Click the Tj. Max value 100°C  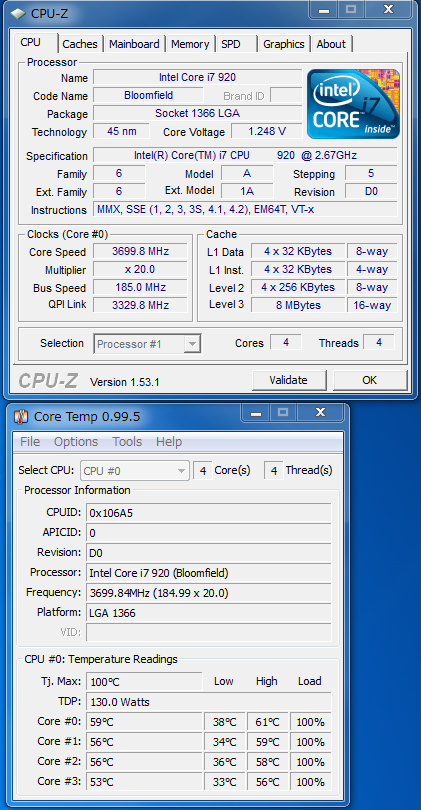click(144, 682)
